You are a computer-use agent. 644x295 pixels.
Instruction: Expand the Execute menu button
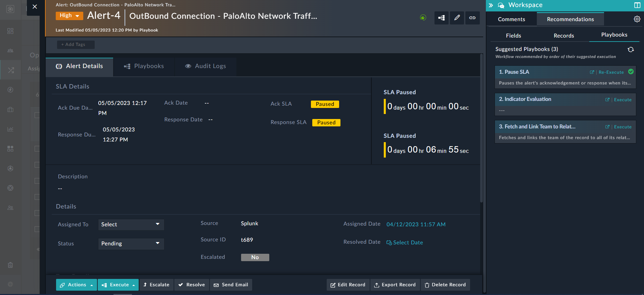(x=118, y=285)
